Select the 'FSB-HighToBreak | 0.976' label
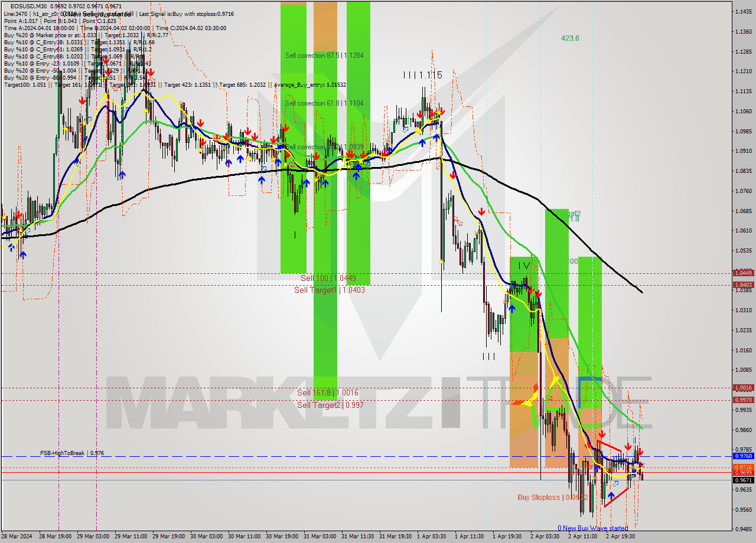 [72, 453]
